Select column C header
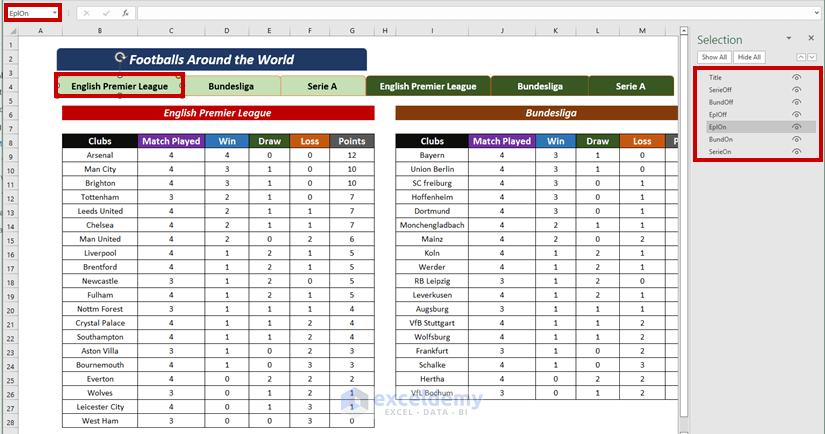Screen dimensions: 825x434 [171, 31]
